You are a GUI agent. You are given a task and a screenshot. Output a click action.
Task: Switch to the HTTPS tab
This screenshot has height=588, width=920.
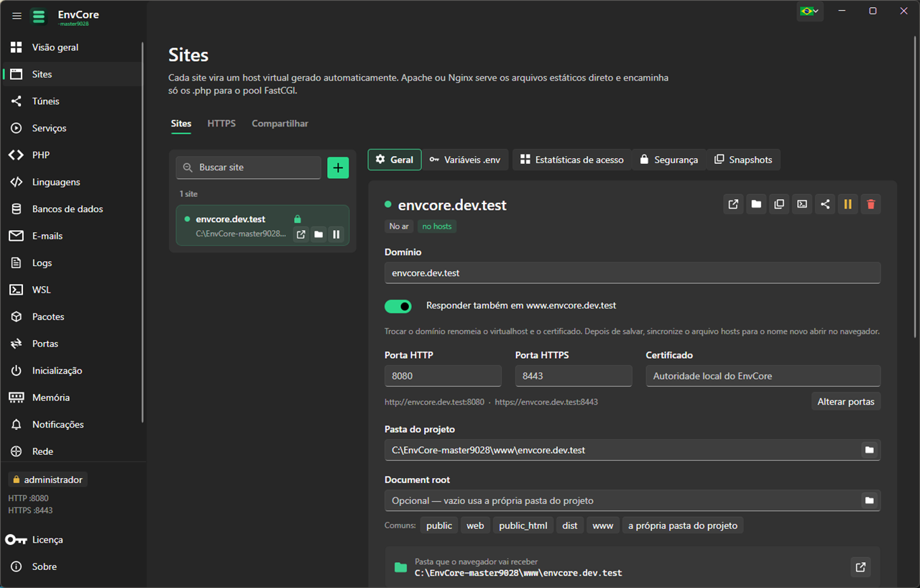click(x=221, y=124)
